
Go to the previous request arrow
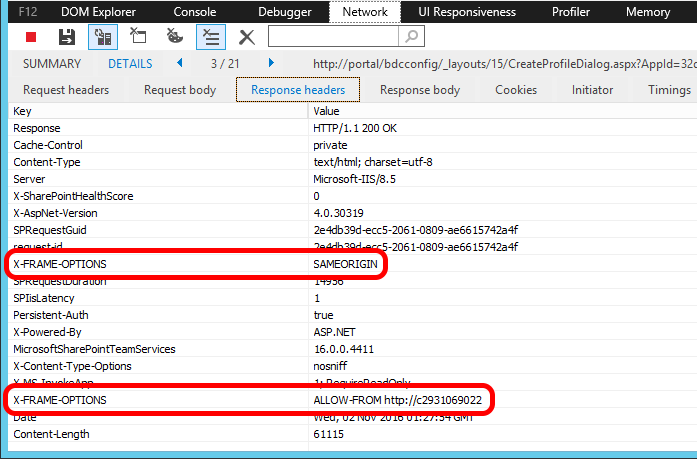click(180, 63)
